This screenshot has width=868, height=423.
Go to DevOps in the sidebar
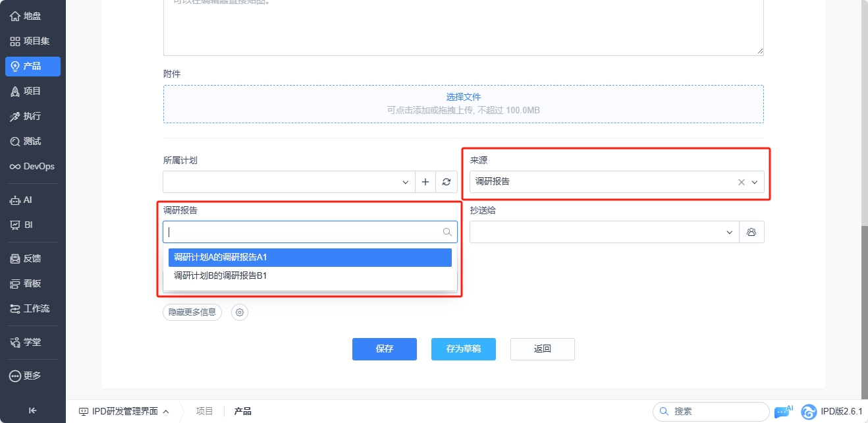33,166
